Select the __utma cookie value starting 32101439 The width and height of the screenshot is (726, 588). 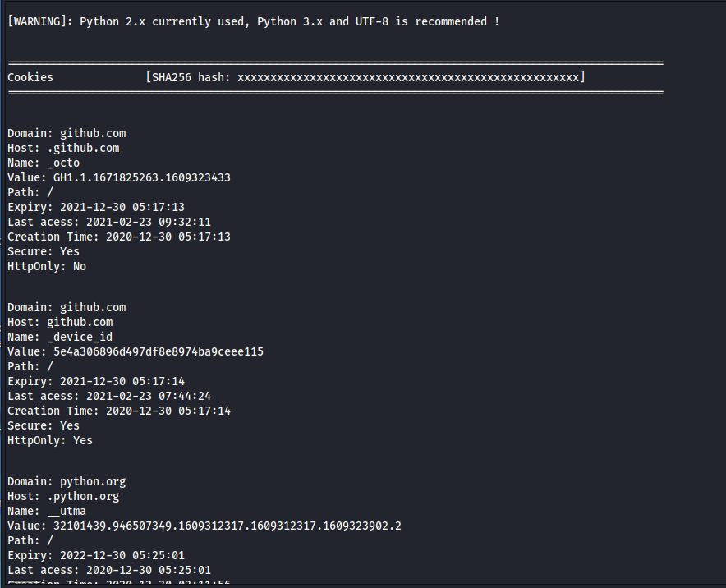click(227, 526)
